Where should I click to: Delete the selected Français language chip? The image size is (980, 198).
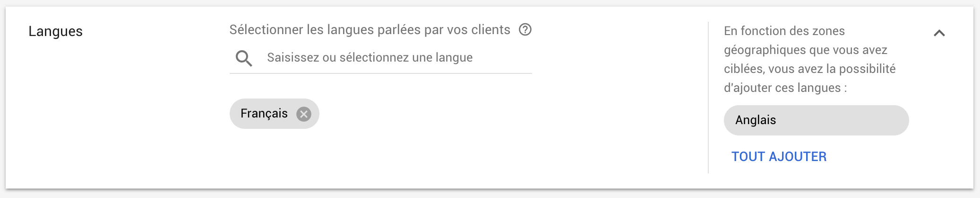(x=304, y=114)
